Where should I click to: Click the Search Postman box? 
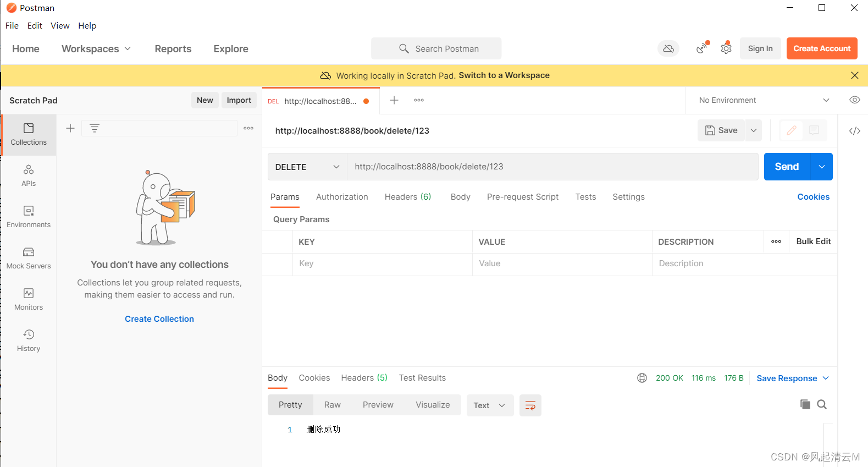pyautogui.click(x=436, y=48)
